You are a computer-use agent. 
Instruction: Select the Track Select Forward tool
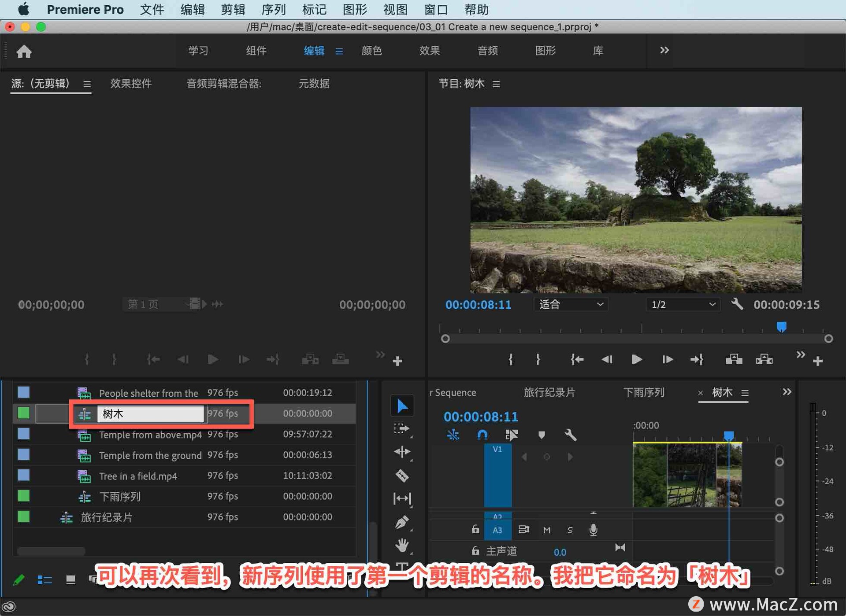click(x=402, y=429)
